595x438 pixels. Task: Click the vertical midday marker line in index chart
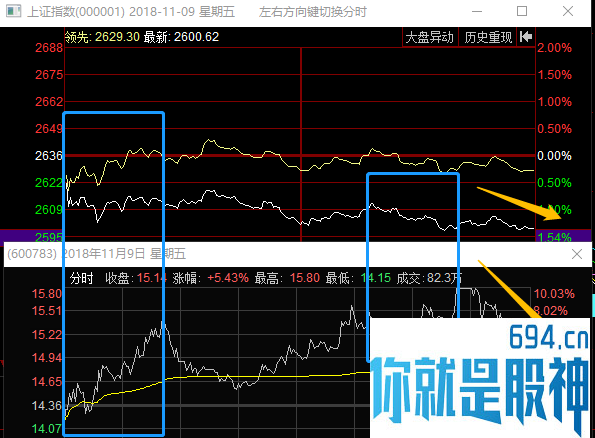pyautogui.click(x=301, y=144)
